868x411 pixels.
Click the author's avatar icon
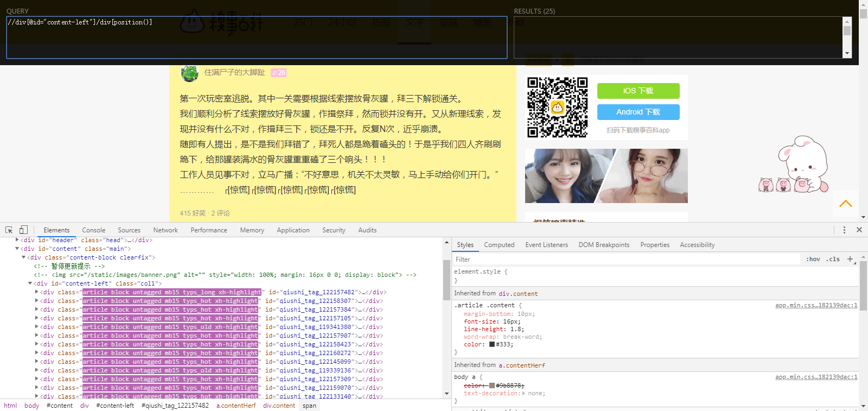click(189, 73)
